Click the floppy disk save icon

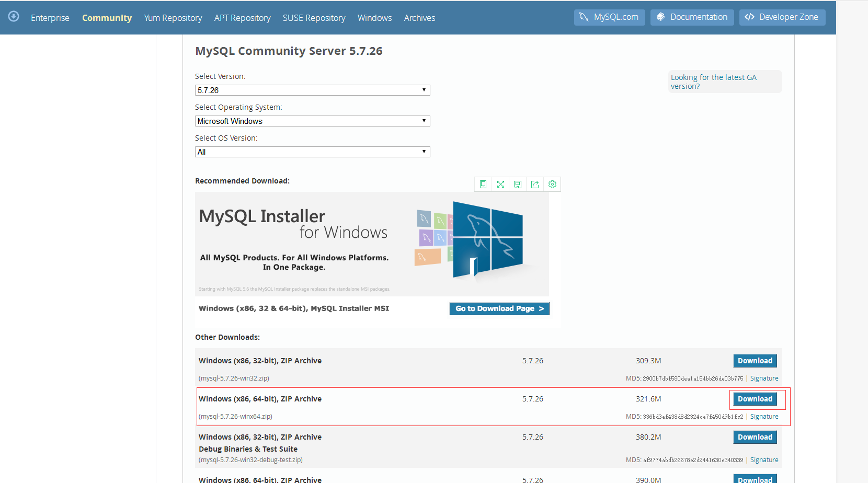tap(518, 185)
